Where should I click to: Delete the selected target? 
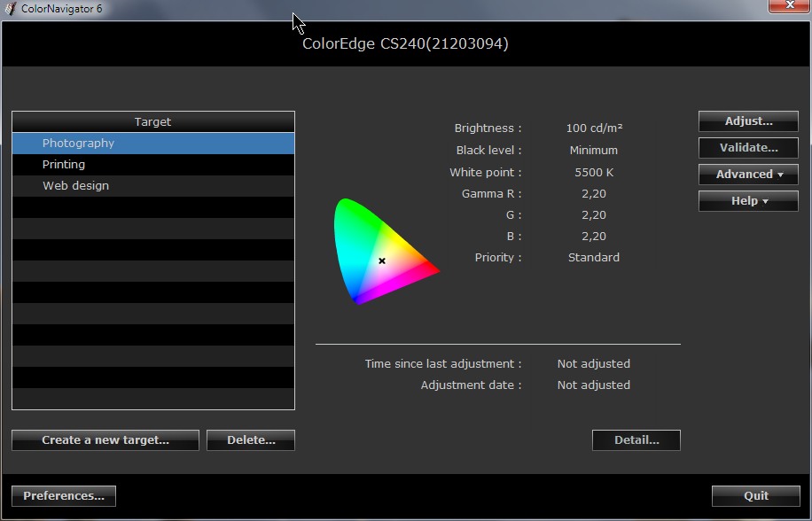(x=251, y=440)
